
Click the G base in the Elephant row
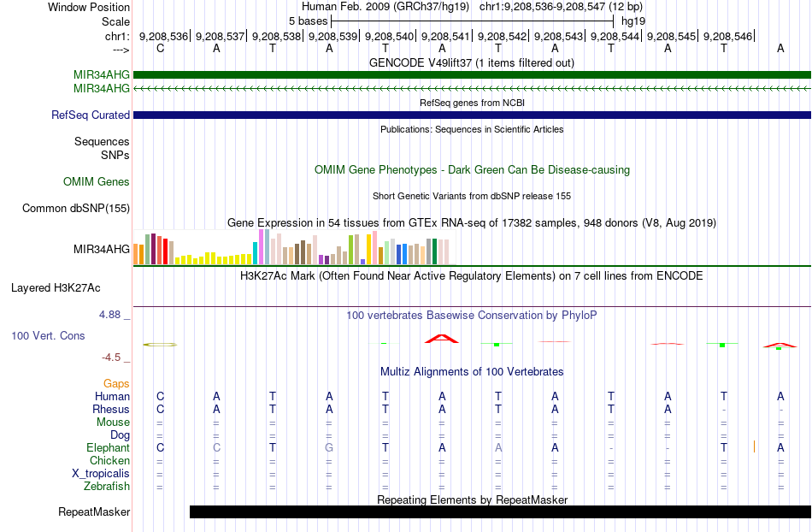coord(329,447)
